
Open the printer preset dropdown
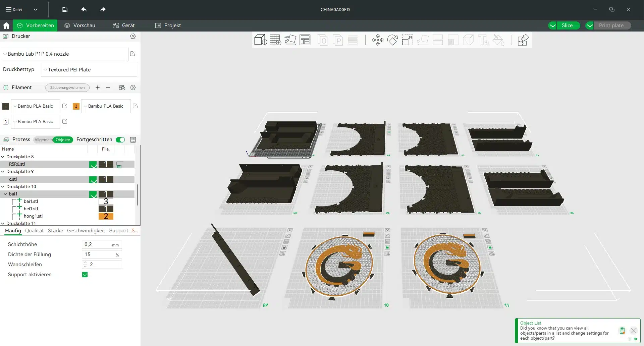[65, 54]
